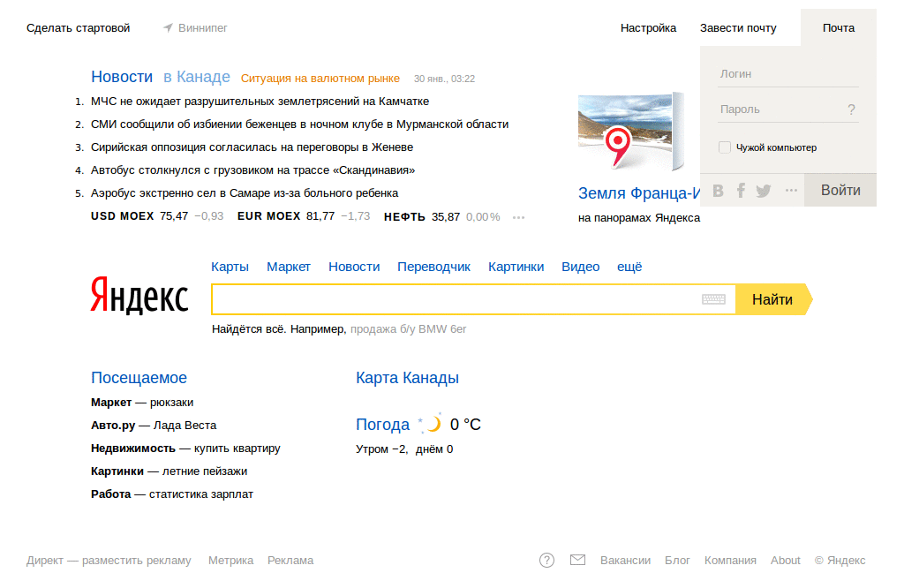This screenshot has width=904, height=588.
Task: Open Недвижимость — купить квартиру link
Action: click(x=185, y=449)
